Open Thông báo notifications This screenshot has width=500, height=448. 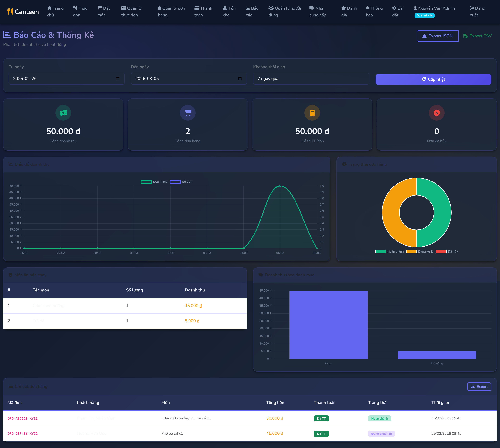coord(374,12)
